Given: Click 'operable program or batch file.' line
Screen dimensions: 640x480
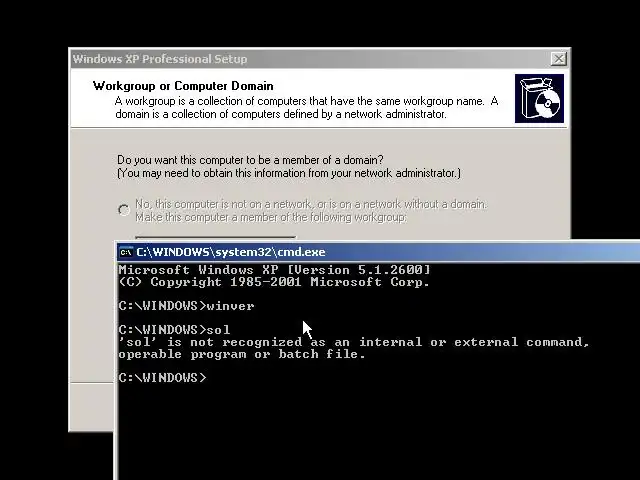Looking at the screenshot, I should click(x=242, y=354).
